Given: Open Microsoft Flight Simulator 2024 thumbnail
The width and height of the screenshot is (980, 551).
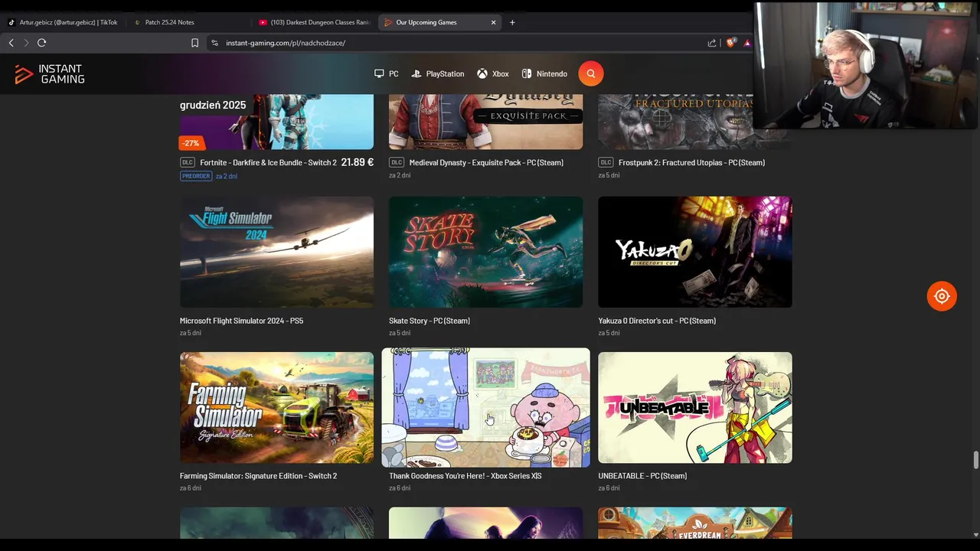Looking at the screenshot, I should click(x=276, y=252).
